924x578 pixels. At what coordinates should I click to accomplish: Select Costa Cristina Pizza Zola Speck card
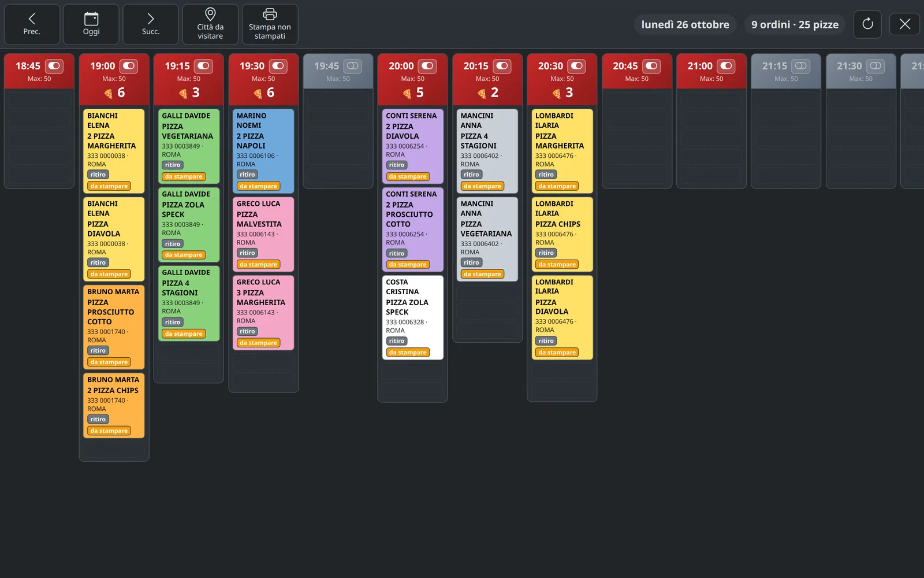[413, 317]
